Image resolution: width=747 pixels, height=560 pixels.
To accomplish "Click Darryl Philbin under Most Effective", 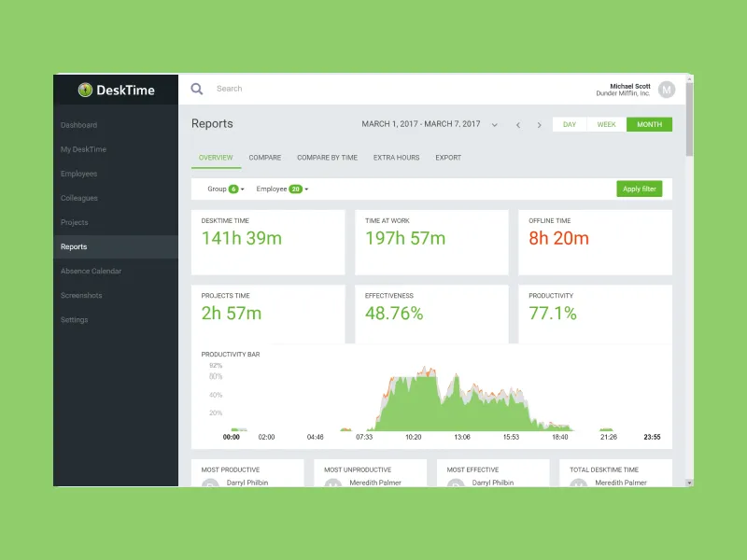I will point(493,483).
